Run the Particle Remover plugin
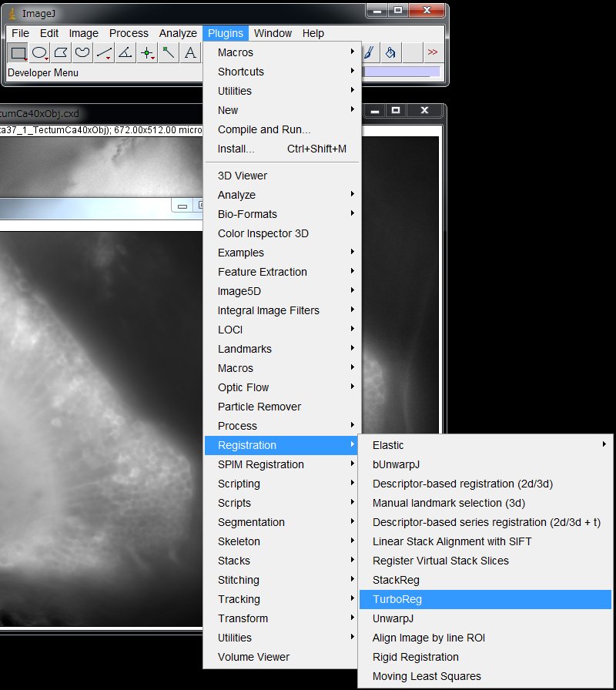 (282, 407)
